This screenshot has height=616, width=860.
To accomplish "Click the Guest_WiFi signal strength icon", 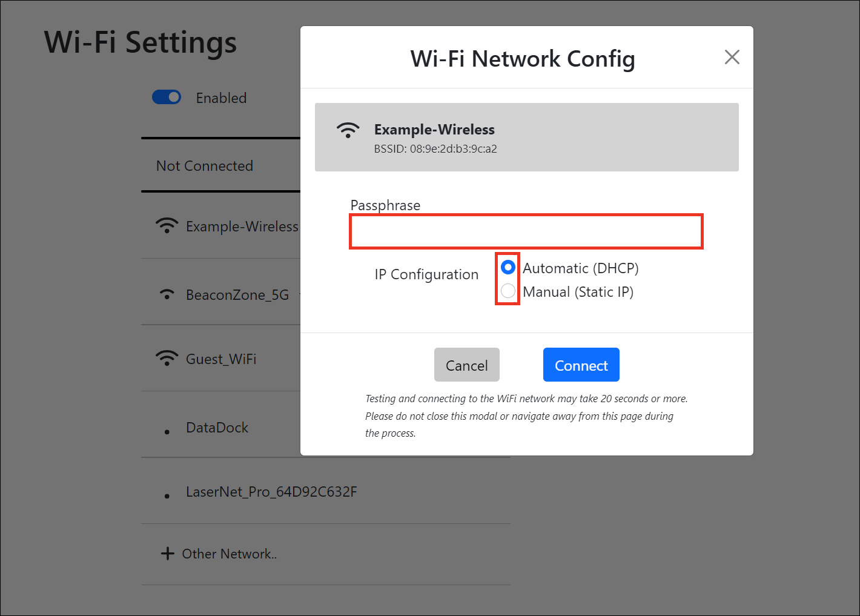I will click(x=167, y=359).
